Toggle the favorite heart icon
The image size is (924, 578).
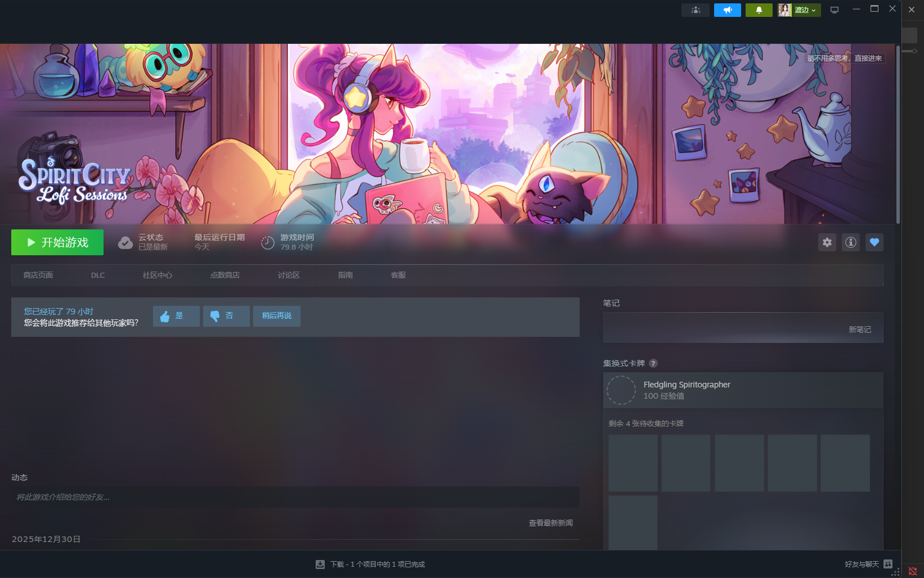pyautogui.click(x=874, y=242)
